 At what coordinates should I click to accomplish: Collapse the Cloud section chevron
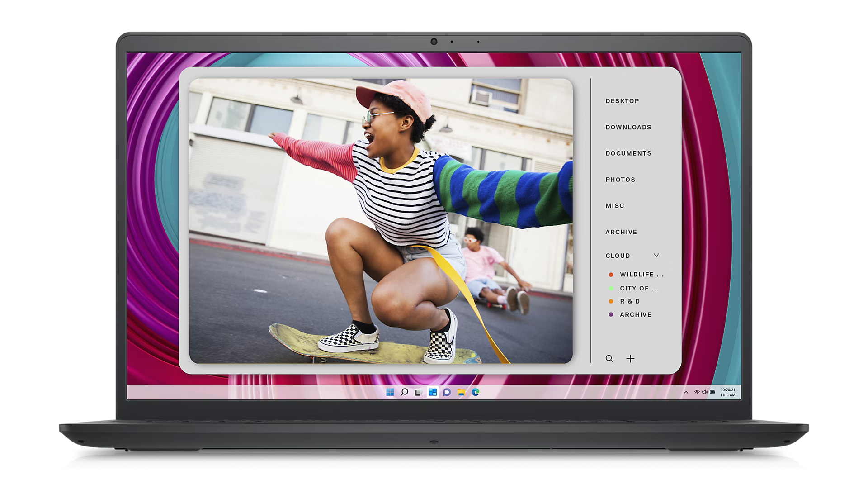click(x=656, y=256)
